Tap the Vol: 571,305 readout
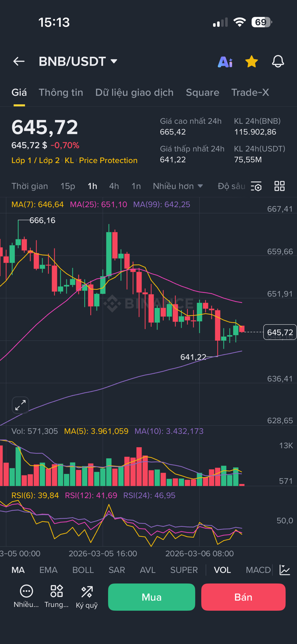 click(35, 431)
